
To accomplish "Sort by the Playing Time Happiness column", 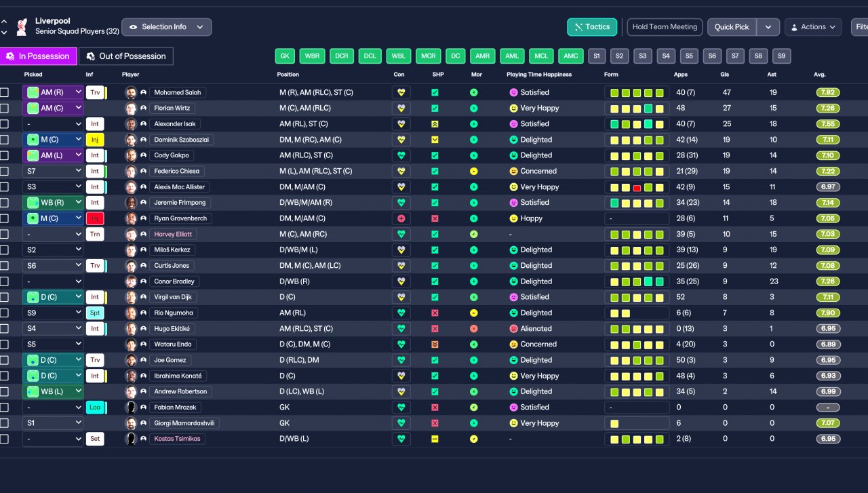I will (539, 75).
